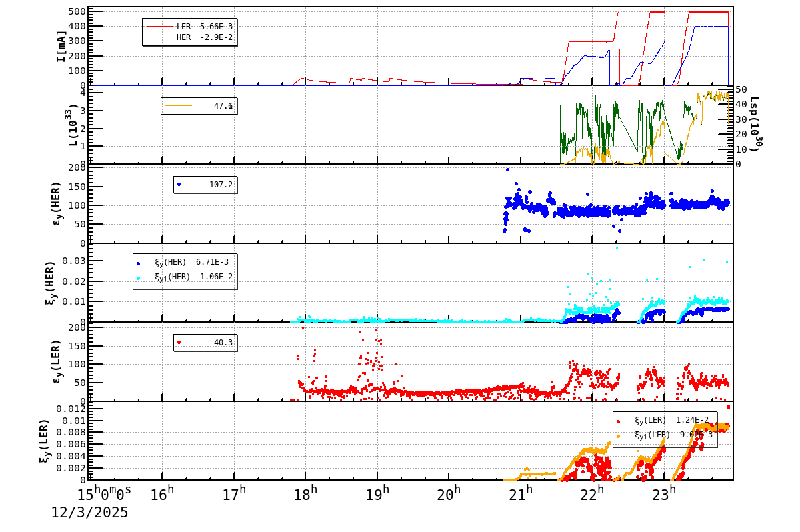This screenshot has height=532, width=800.
Task: Click the 17h time tick label
Action: 233,494
